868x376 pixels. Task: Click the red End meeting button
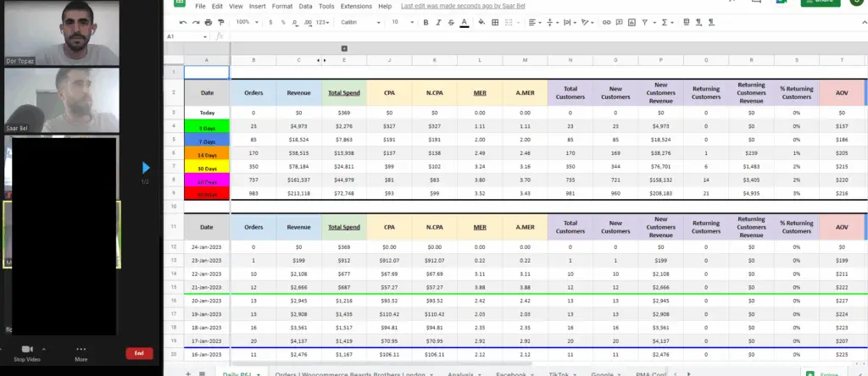[139, 353]
